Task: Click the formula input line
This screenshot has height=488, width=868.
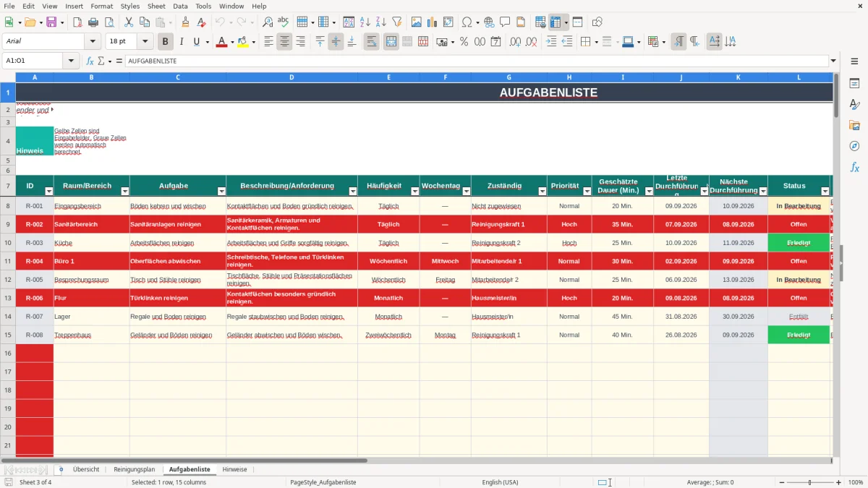Action: 476,61
